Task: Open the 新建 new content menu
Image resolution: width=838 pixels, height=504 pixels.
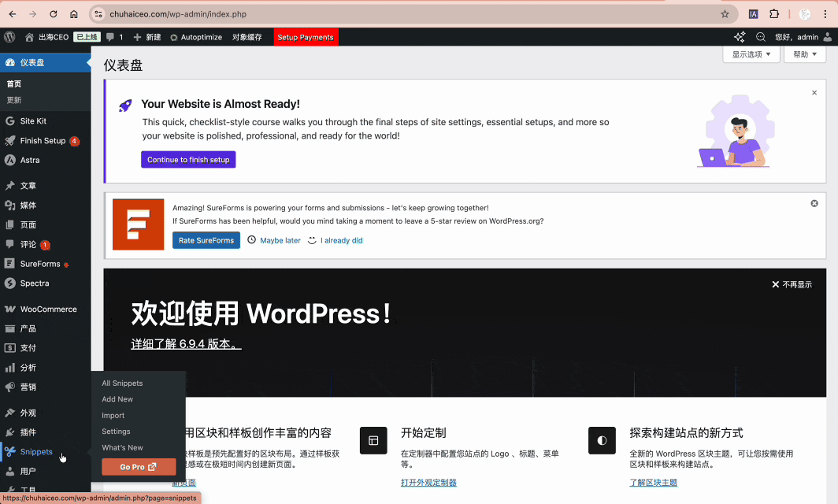Action: (147, 37)
